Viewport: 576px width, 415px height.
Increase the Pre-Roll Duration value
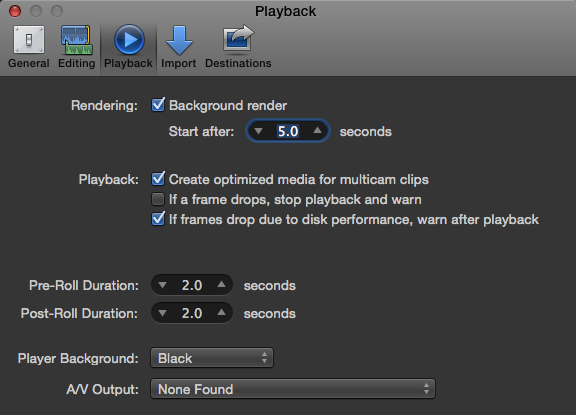[x=221, y=284]
